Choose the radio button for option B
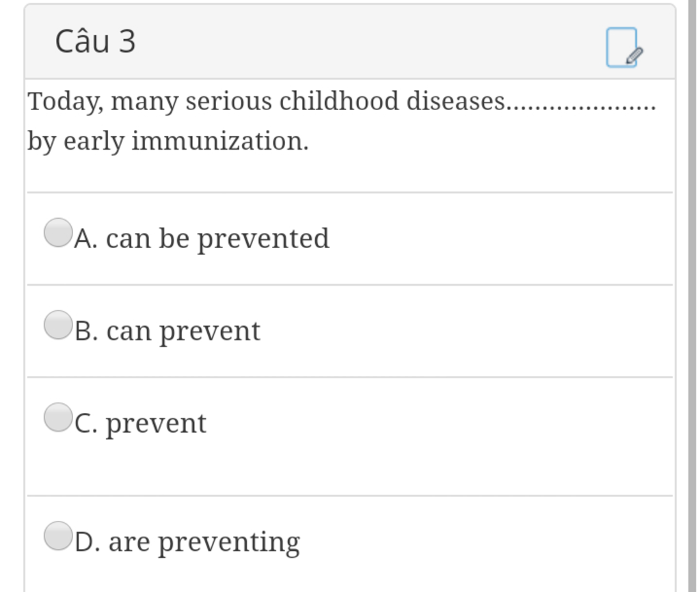700x592 pixels. click(x=57, y=325)
